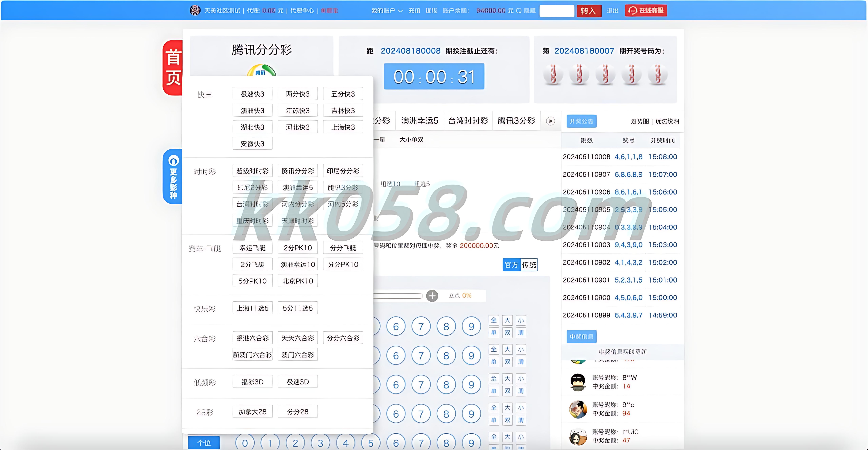
Task: Choose 河内5分彩 from the lottery menu
Action: click(343, 204)
